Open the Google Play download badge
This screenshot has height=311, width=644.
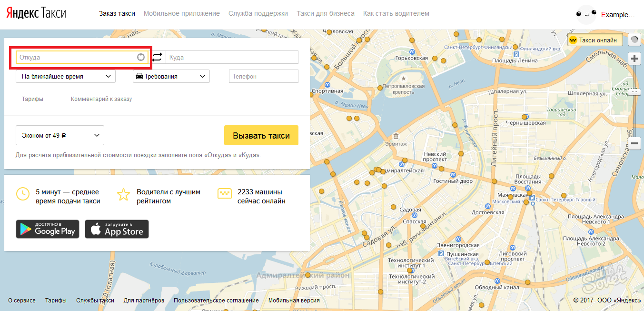pyautogui.click(x=48, y=229)
